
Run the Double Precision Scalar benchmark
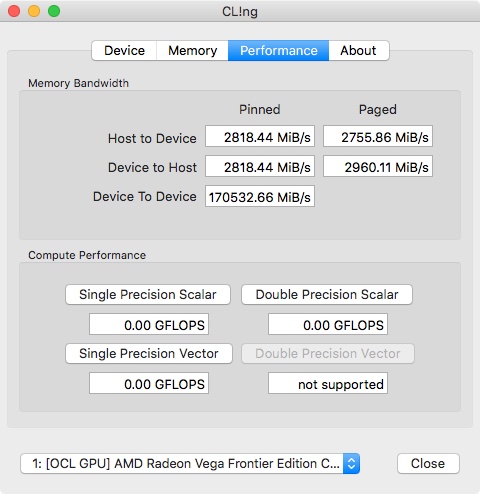(x=327, y=294)
